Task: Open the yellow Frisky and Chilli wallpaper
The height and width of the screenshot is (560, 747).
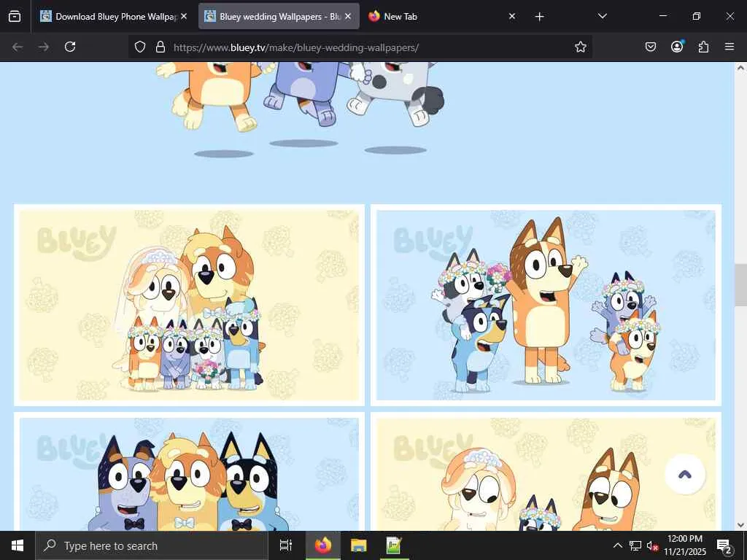Action: [x=546, y=472]
